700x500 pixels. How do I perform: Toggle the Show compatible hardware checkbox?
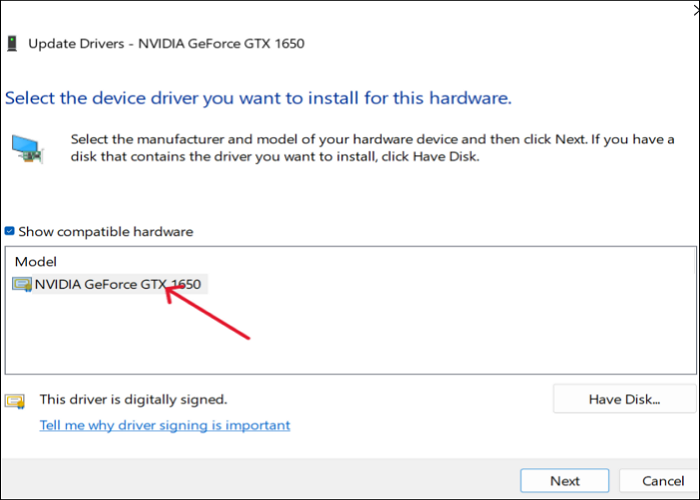click(x=10, y=231)
